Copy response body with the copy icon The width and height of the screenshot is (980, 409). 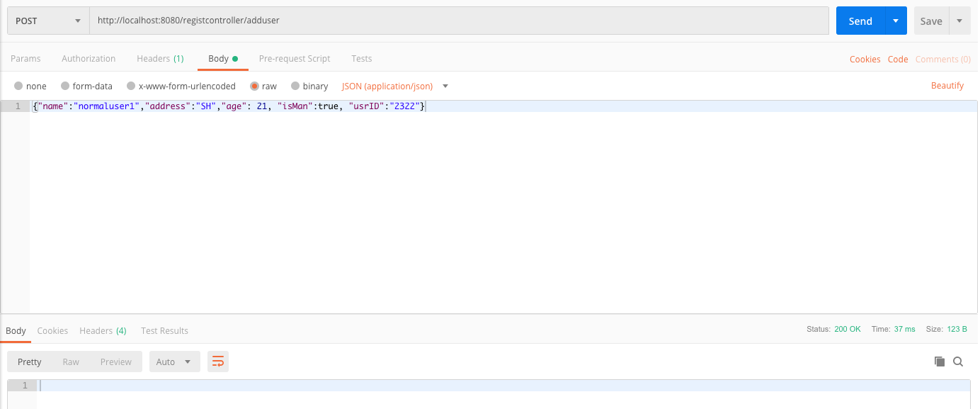pos(940,362)
